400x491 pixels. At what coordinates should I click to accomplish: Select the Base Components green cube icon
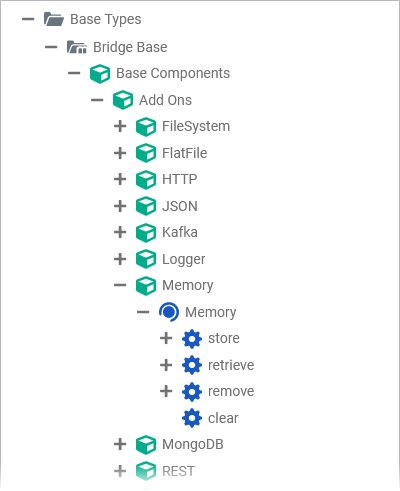pyautogui.click(x=100, y=74)
